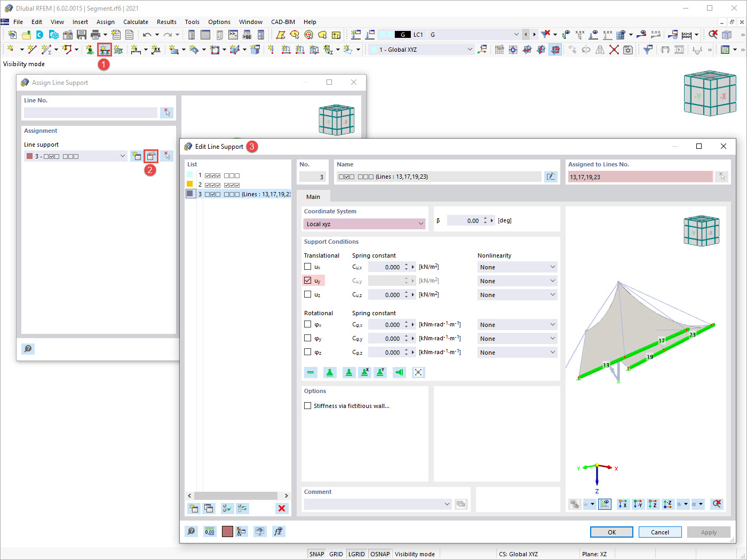Click new line support icon in Assign dialog
Screen dimensions: 747x560
coord(137,156)
